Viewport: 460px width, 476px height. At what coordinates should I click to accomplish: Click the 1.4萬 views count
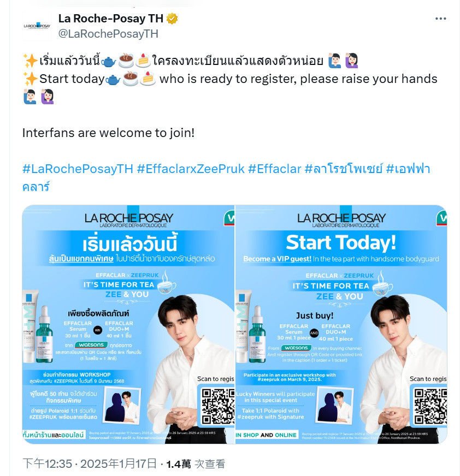(179, 464)
